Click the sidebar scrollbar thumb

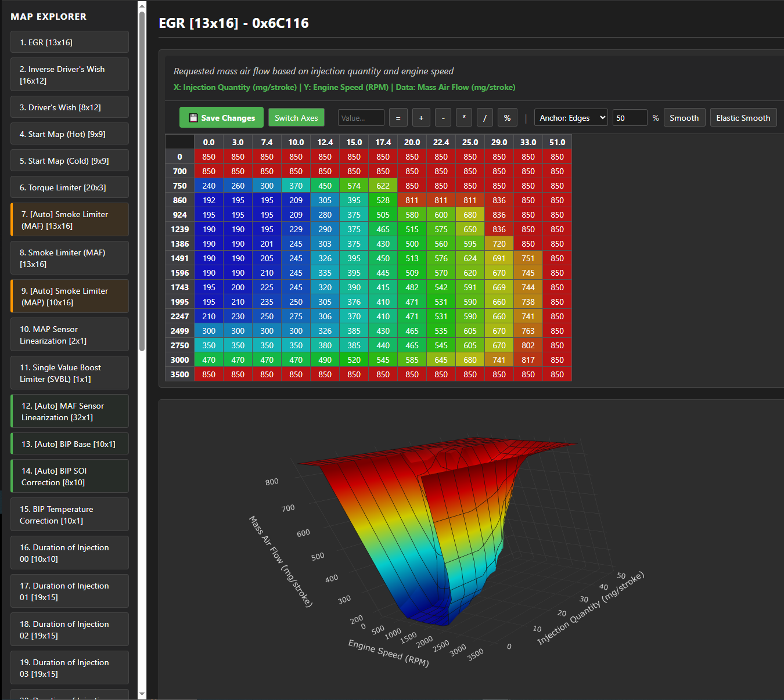click(142, 181)
